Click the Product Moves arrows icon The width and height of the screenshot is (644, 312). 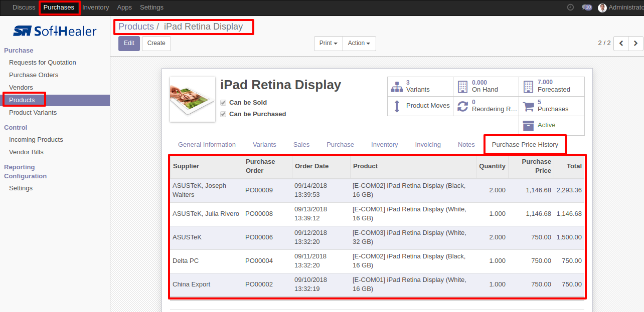[x=397, y=106]
